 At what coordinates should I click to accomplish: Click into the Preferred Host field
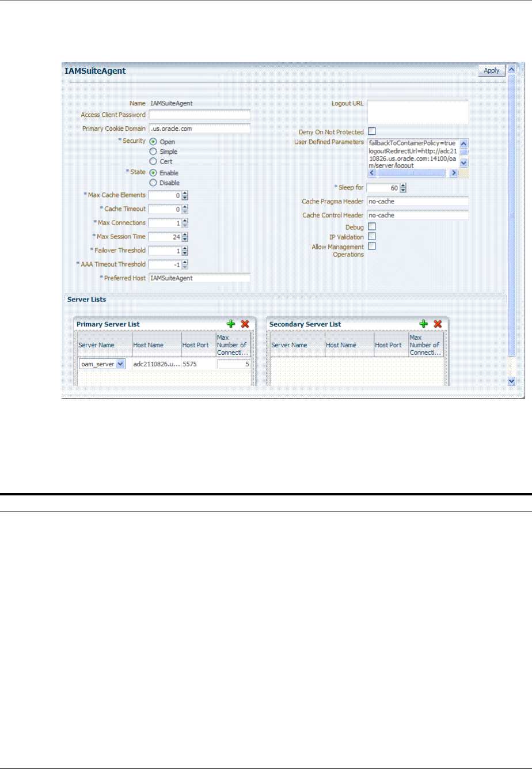point(199,278)
